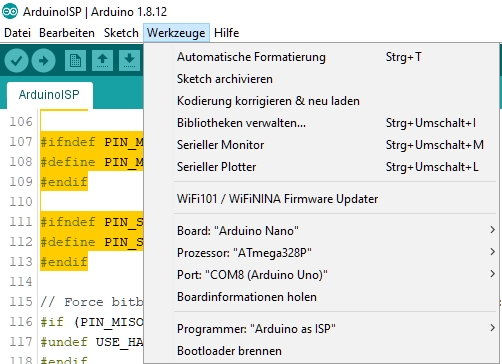Switch to the ArduinoISP sketch tab
Screen dimensions: 502x364
pyautogui.click(x=49, y=95)
